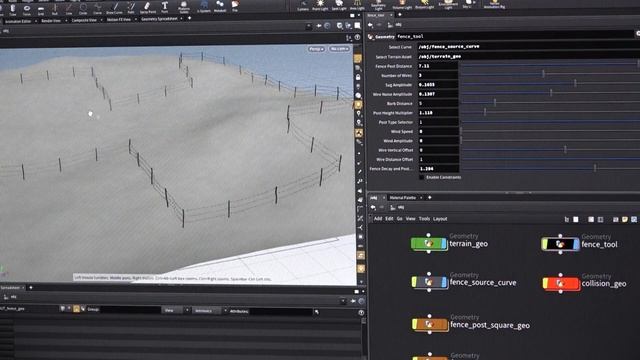The width and height of the screenshot is (640, 360).
Task: Select the Grid shelf tool
Action: point(41,10)
